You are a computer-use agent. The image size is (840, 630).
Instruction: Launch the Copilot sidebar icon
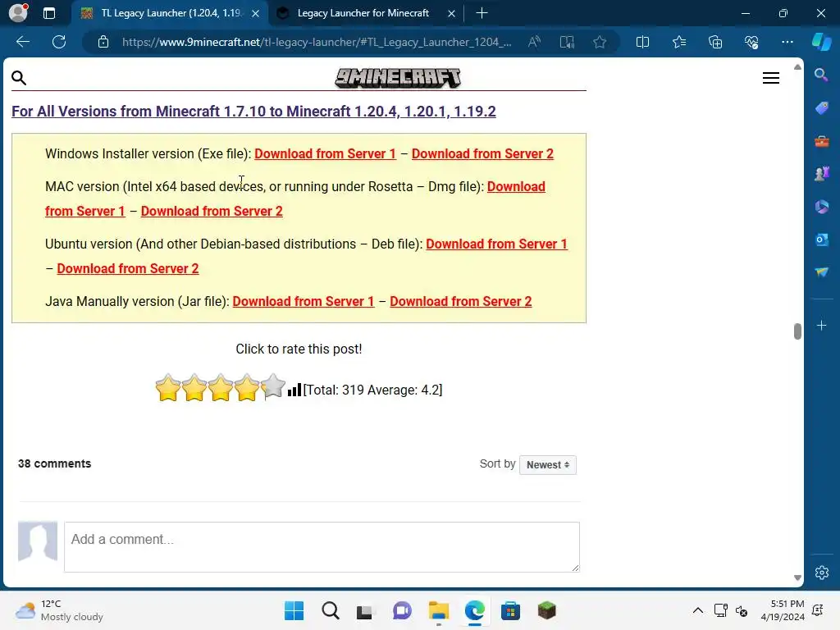[821, 42]
